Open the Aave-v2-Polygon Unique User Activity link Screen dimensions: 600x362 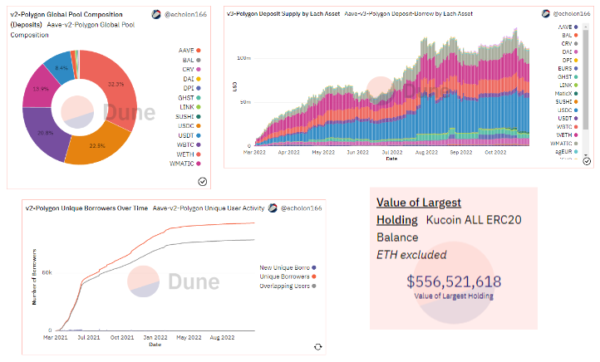coord(209,208)
